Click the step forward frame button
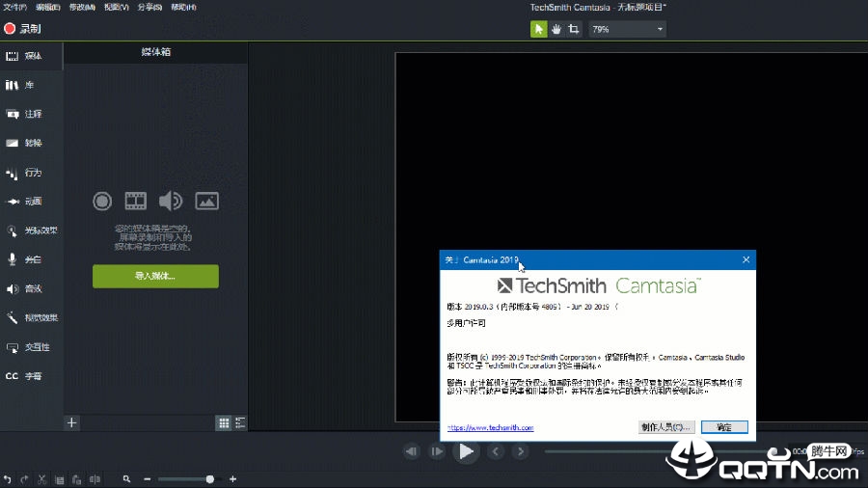The image size is (868, 488). click(437, 452)
